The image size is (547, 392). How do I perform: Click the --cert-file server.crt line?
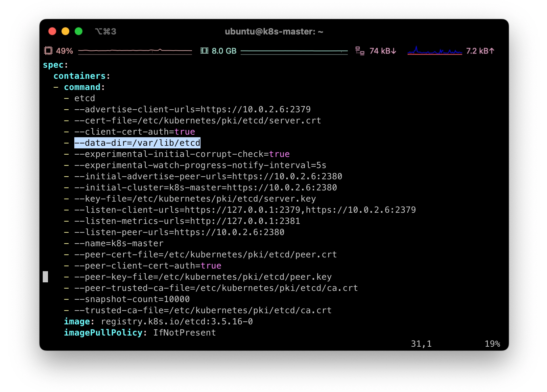[x=198, y=120]
